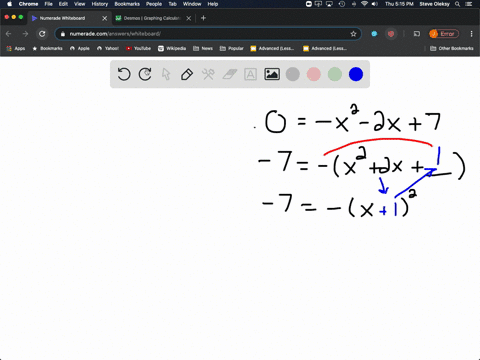
Task: Open the Chrome menu
Action: pyautogui.click(x=28, y=4)
